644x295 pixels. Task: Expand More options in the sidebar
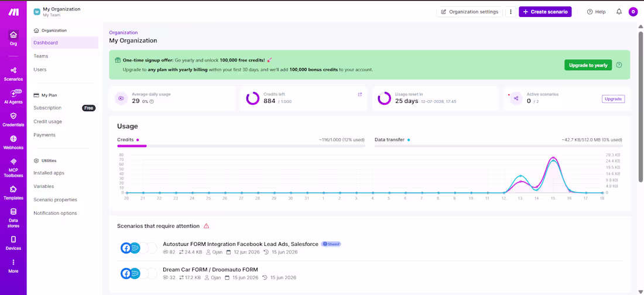point(13,266)
